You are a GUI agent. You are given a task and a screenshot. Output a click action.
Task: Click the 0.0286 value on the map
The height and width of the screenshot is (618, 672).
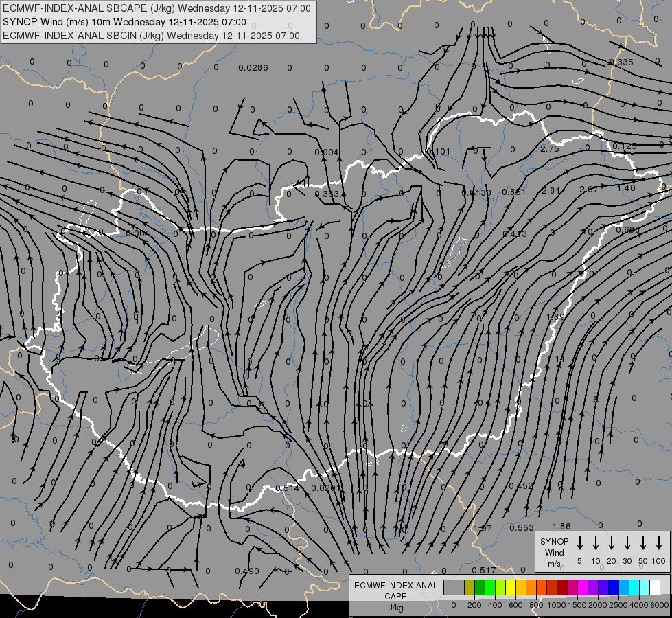tap(253, 68)
